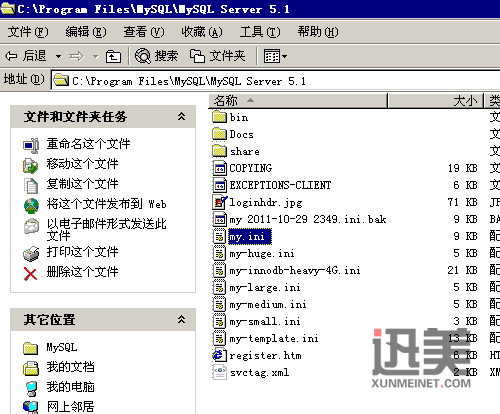Open the views dropdown in the toolbar
Screen dimensions: 500x414
[275, 56]
